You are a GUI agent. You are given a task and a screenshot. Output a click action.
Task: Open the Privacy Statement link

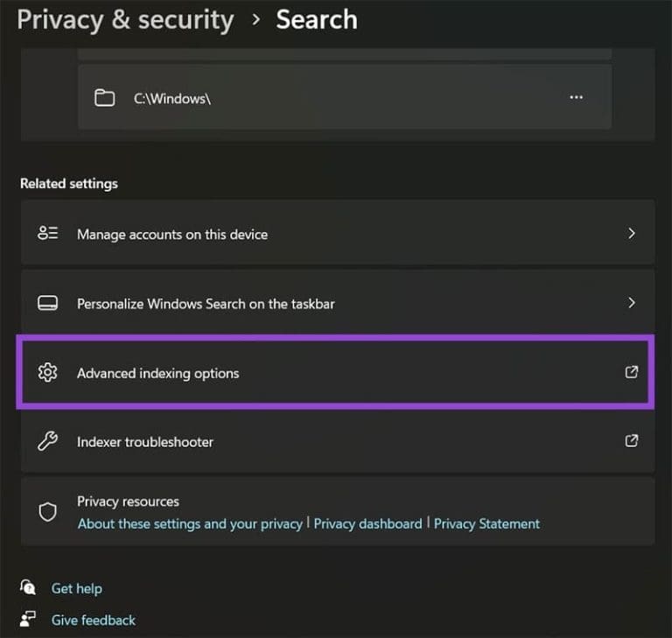pos(486,523)
